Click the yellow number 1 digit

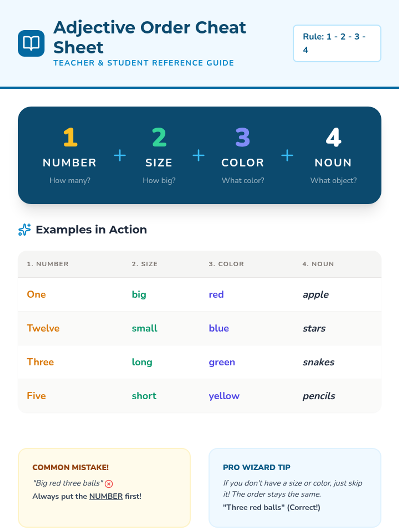click(70, 137)
